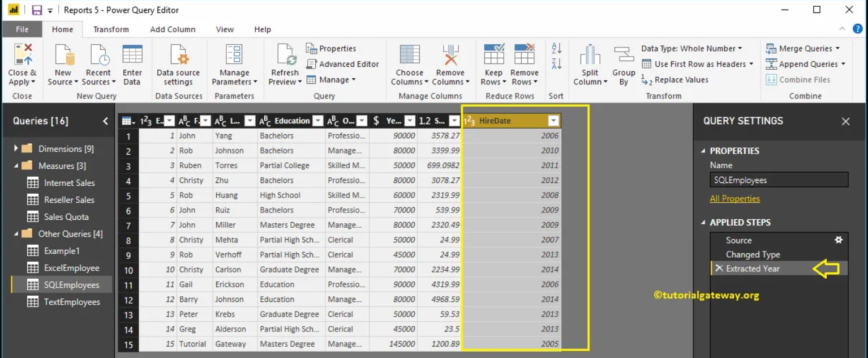Open settings gear on the Source step
The height and width of the screenshot is (358, 868).
coord(838,240)
